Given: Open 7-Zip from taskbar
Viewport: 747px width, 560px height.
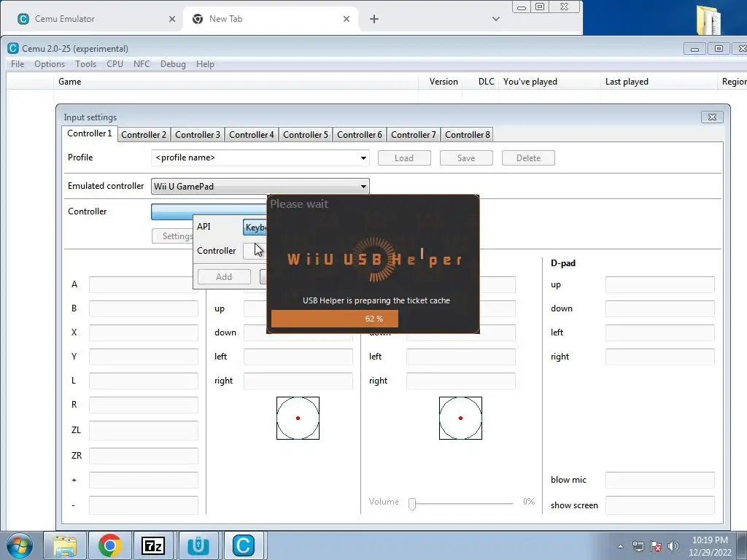Looking at the screenshot, I should [153, 545].
